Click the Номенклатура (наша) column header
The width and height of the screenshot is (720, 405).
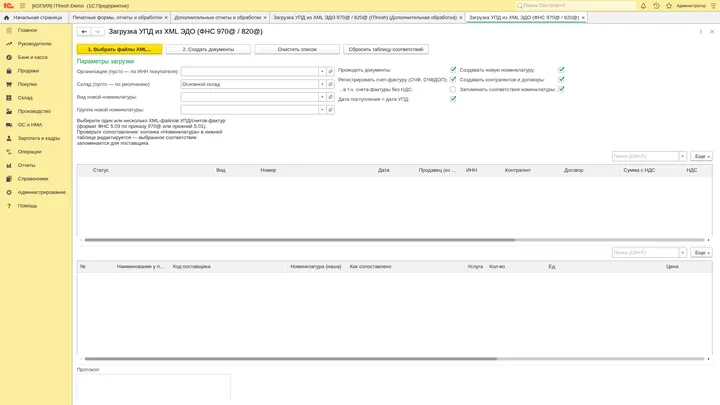coord(316,266)
